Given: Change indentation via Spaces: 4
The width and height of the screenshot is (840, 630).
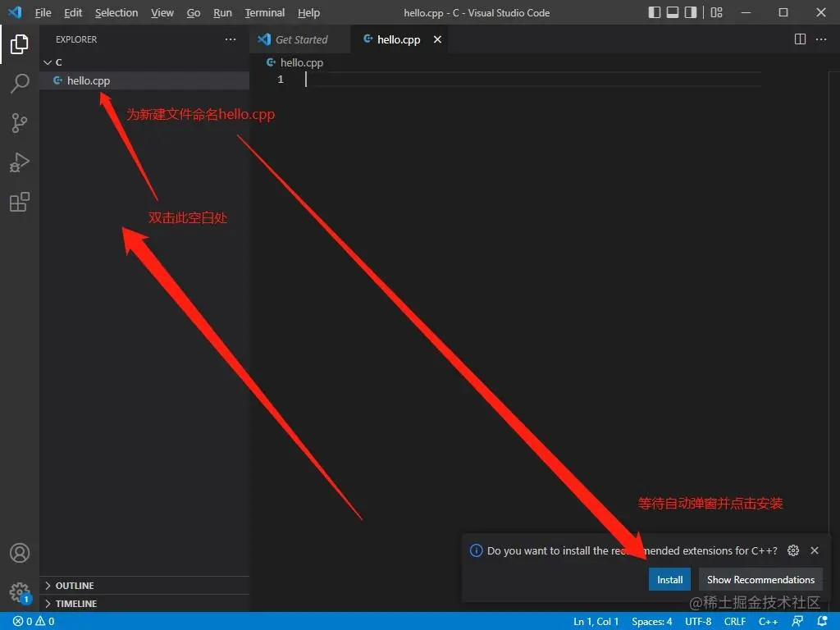Looking at the screenshot, I should click(651, 622).
